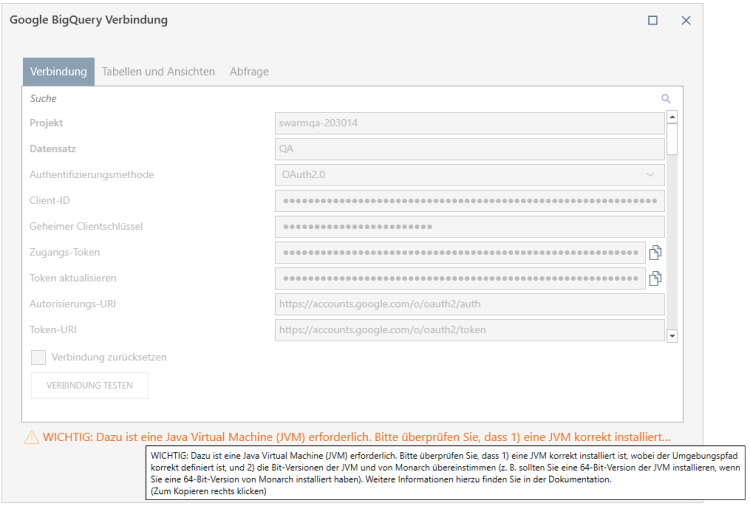The height and width of the screenshot is (506, 750).
Task: Click into the Suche search field
Action: [342, 99]
